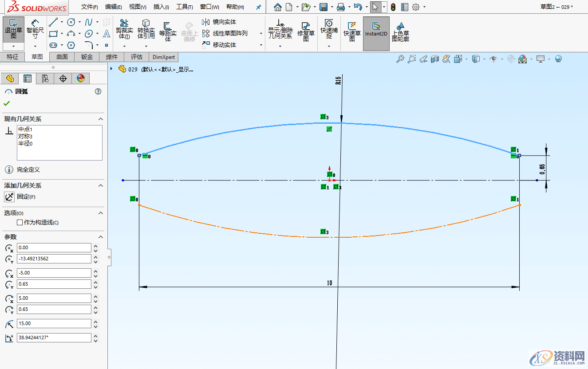588x369 pixels.
Task: Switch to the 特征 Features tab
Action: [13, 57]
